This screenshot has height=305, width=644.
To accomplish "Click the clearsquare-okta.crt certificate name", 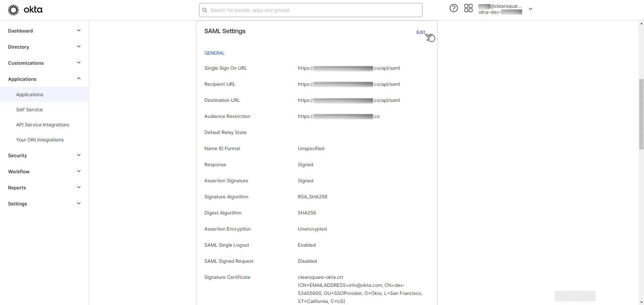I will [x=320, y=277].
